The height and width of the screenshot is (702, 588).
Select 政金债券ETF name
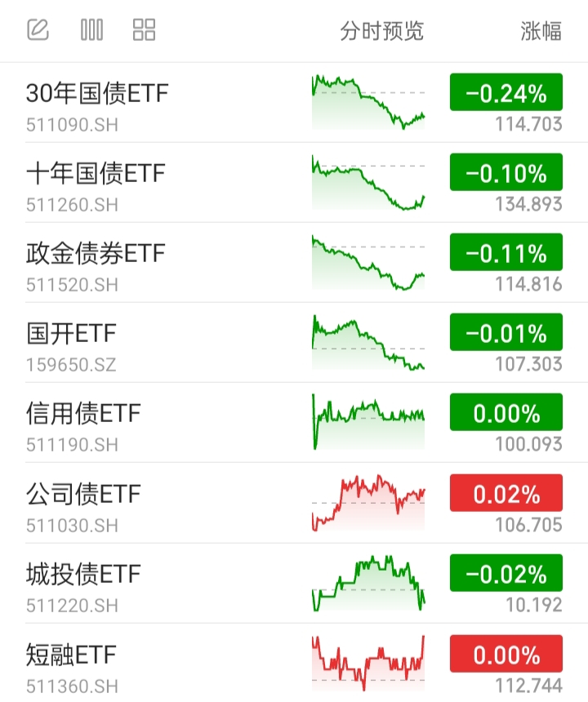pos(96,253)
